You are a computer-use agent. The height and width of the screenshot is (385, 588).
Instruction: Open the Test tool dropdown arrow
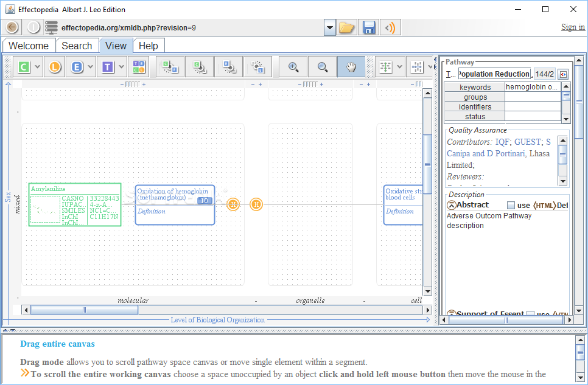pos(122,67)
